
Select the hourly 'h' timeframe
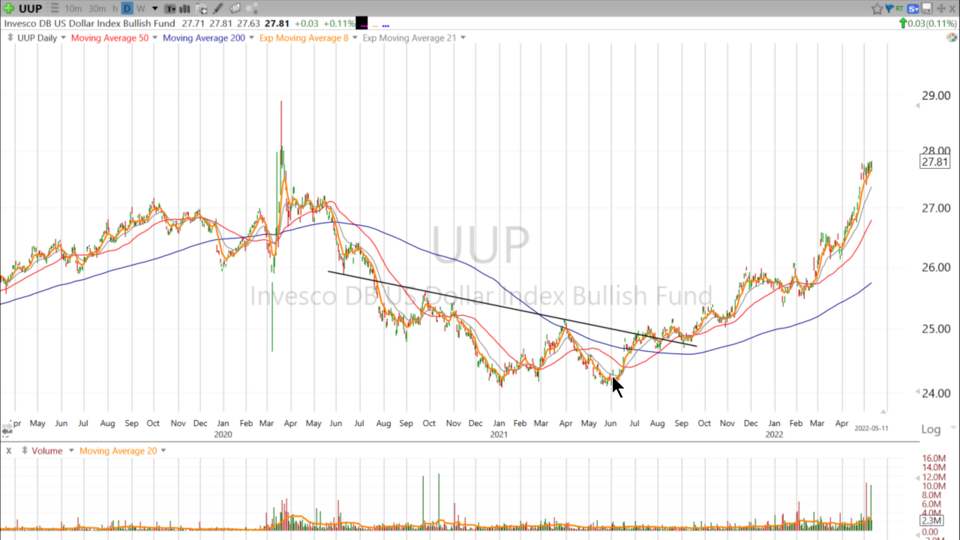(x=115, y=9)
